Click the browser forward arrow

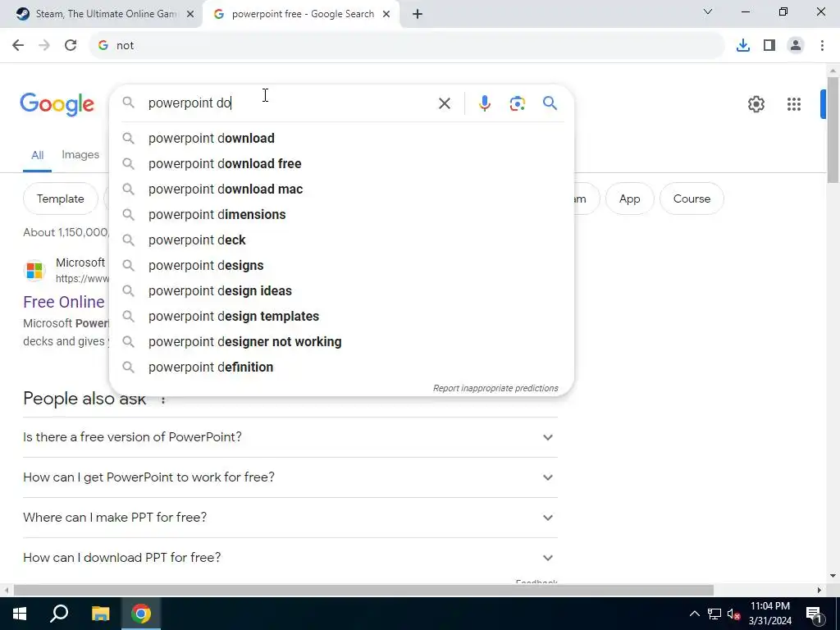44,46
